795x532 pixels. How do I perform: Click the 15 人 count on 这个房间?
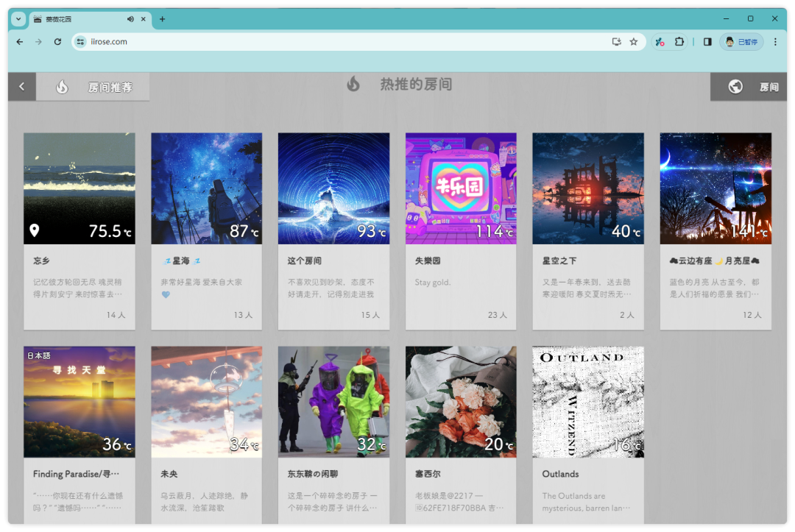(x=370, y=315)
